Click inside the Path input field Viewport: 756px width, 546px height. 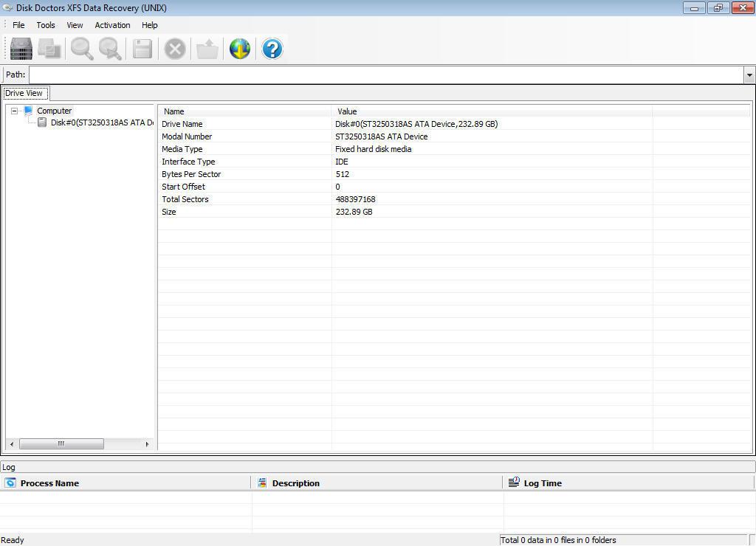click(369, 75)
